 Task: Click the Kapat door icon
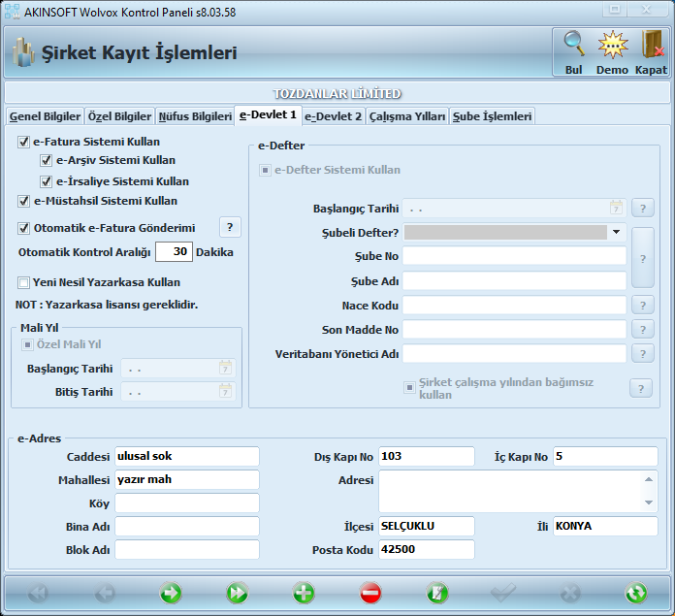click(x=652, y=44)
